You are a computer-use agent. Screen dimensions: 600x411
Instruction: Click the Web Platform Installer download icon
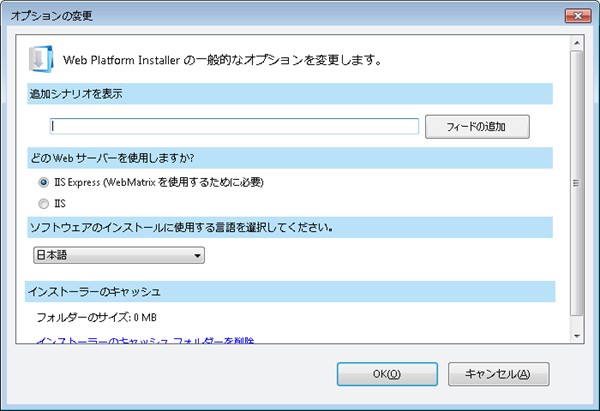pos(41,59)
